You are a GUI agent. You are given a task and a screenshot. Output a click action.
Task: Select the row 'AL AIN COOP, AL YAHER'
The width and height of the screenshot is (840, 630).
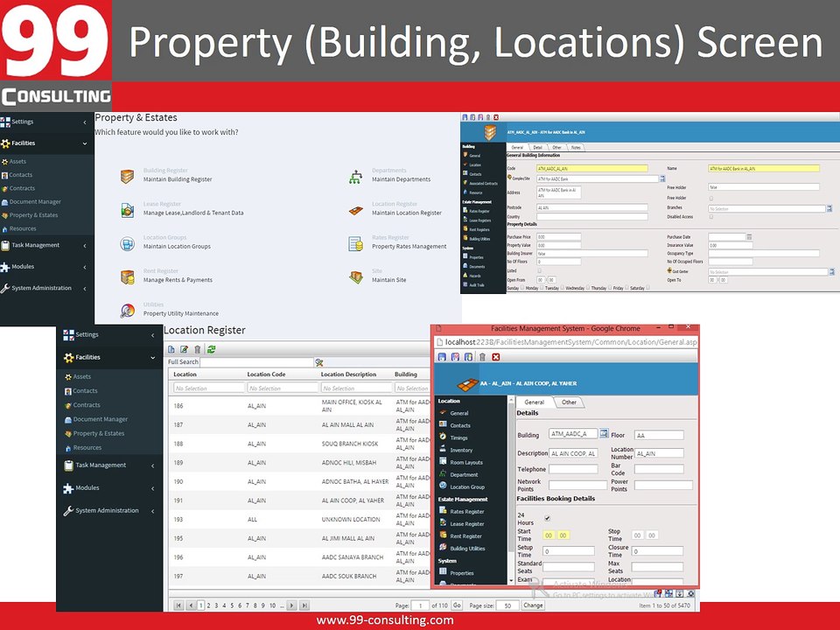pos(300,500)
